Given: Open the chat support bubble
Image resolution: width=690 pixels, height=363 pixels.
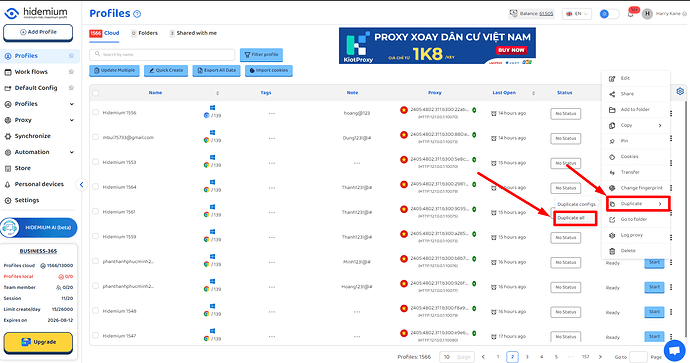Looking at the screenshot, I should 674,351.
